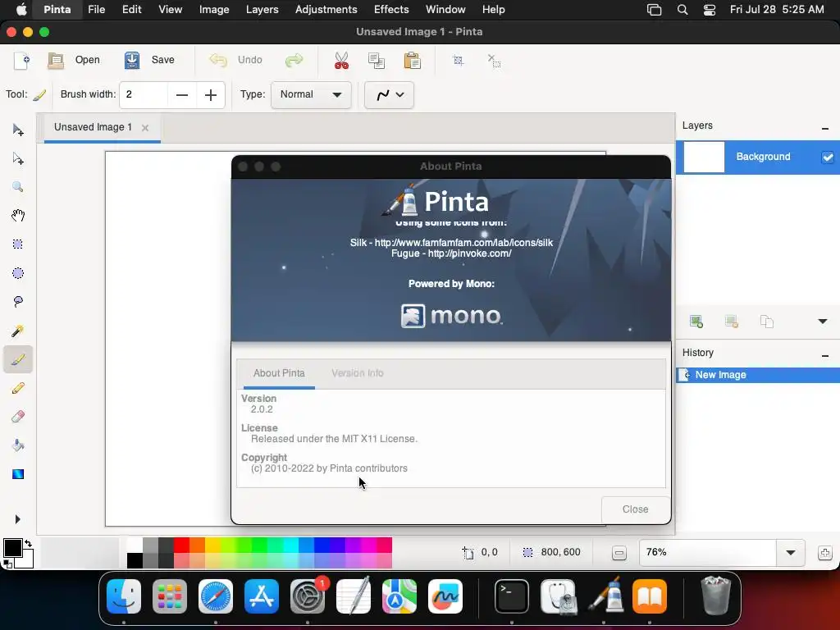Click the zoom percentage field showing 76%
The width and height of the screenshot is (840, 630).
click(x=708, y=553)
